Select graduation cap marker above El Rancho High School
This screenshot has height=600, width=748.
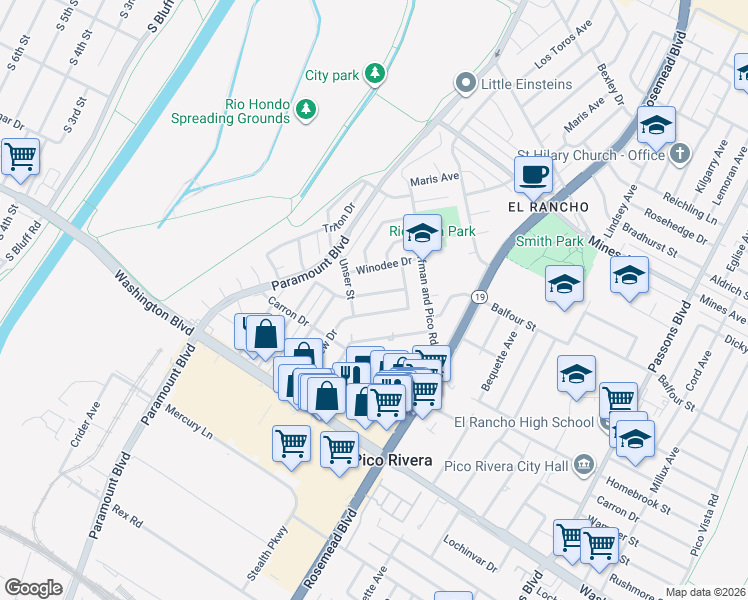coord(577,375)
